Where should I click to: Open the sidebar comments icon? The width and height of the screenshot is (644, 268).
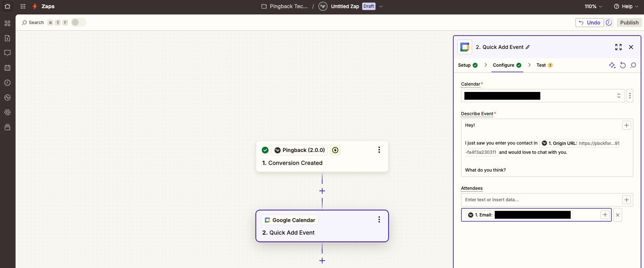coord(7,53)
